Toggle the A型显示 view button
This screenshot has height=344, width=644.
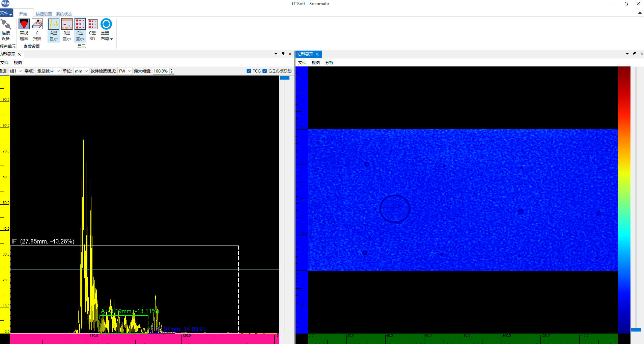54,30
